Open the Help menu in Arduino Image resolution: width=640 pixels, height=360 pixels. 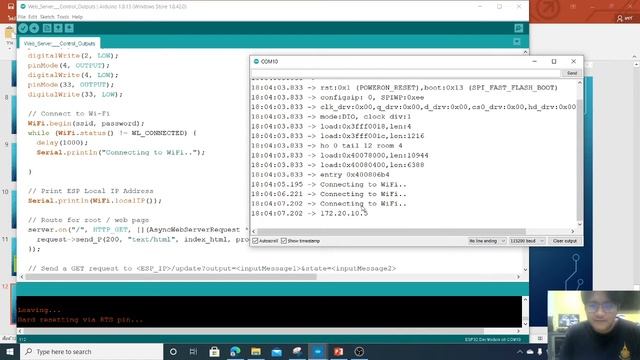[77, 17]
